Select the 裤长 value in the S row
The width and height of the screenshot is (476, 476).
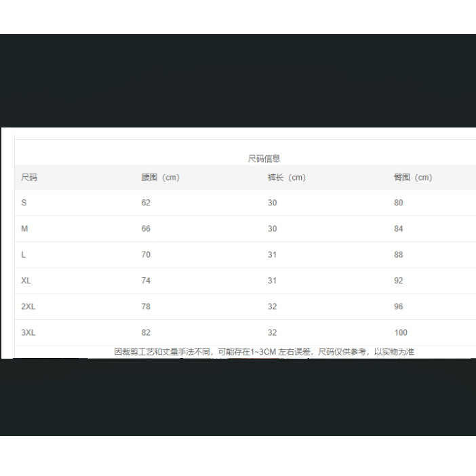[272, 203]
